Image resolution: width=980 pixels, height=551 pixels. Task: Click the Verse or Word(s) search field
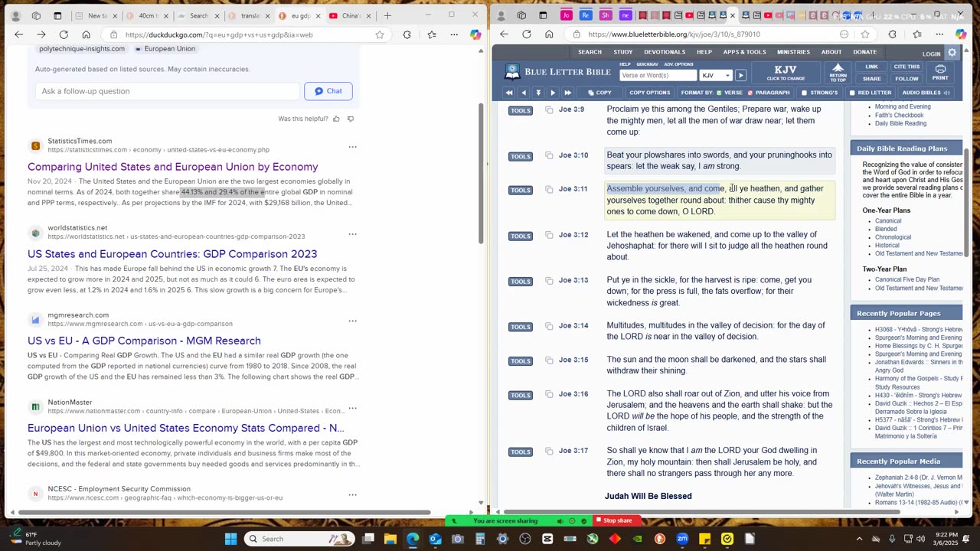pos(658,76)
